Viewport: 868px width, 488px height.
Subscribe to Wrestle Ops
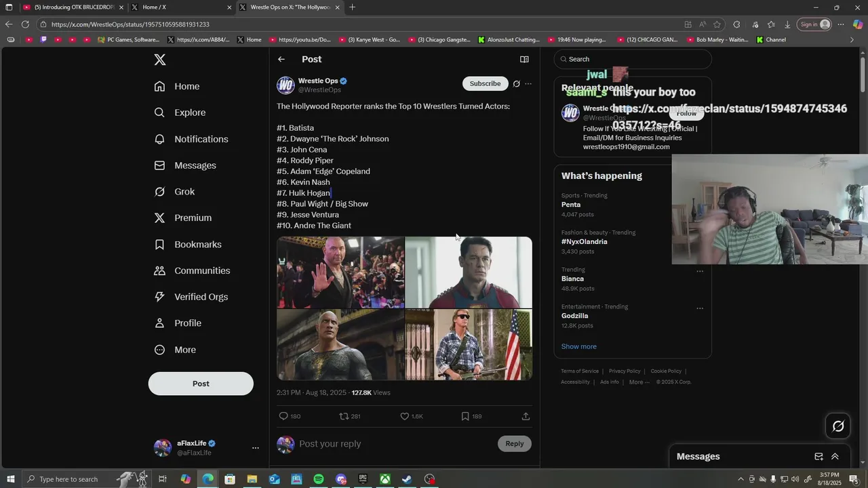pos(485,83)
